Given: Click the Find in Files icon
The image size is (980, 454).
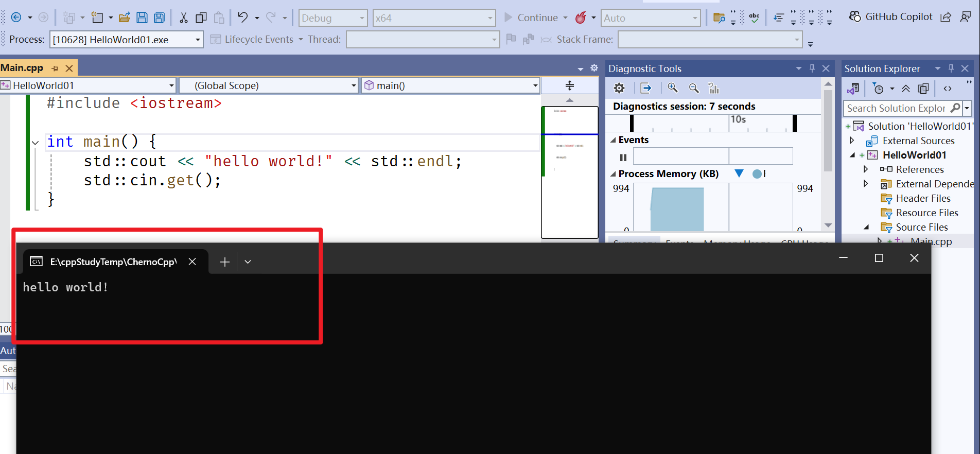Looking at the screenshot, I should click(x=719, y=18).
